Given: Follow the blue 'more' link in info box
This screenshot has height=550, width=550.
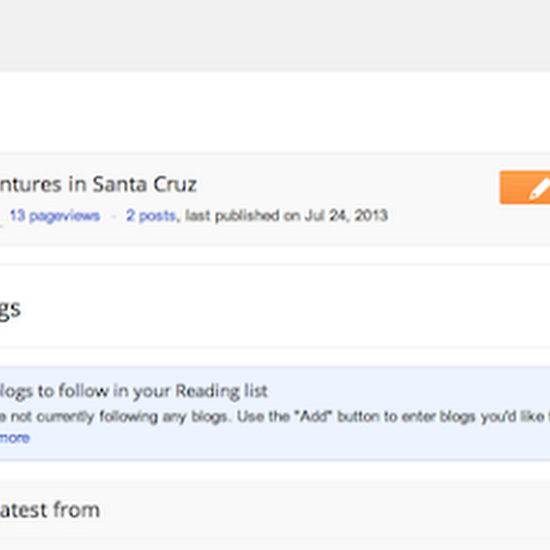Looking at the screenshot, I should click(x=14, y=438).
